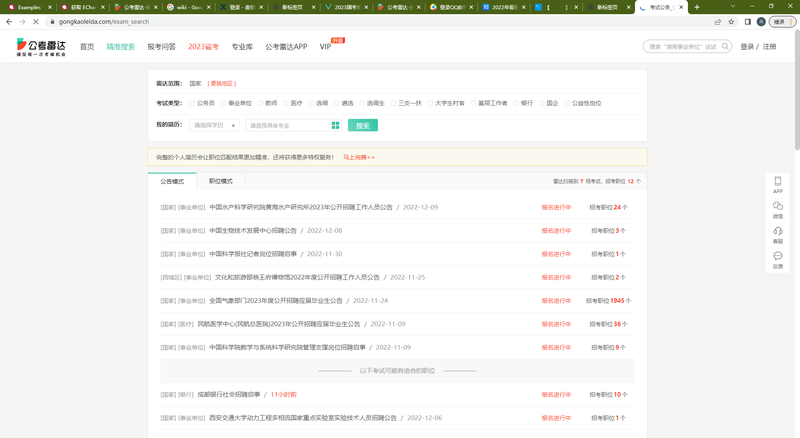Switch to the 登录QQ邮 browser tab
Viewport: 800px width, 438px height.
coord(451,7)
